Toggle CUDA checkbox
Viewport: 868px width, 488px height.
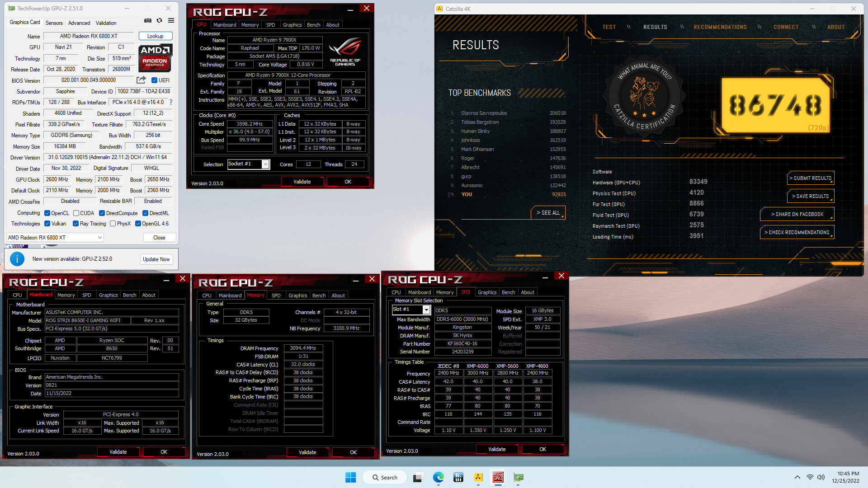click(76, 213)
